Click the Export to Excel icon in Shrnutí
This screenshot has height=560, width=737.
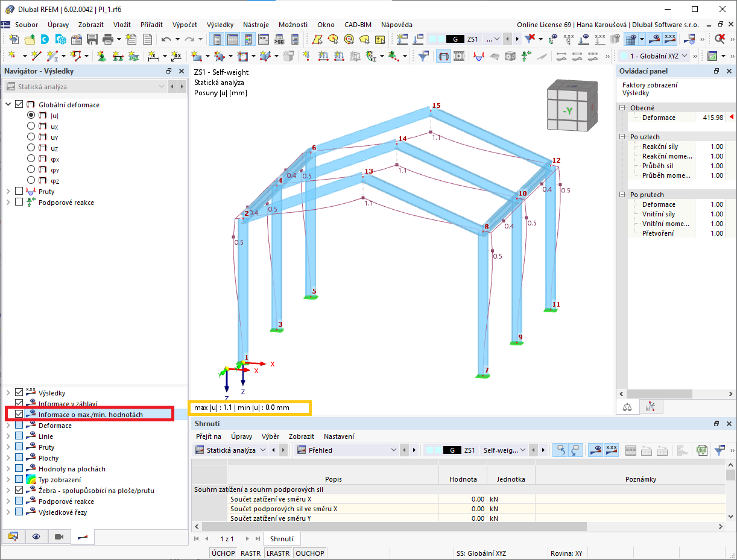click(702, 450)
